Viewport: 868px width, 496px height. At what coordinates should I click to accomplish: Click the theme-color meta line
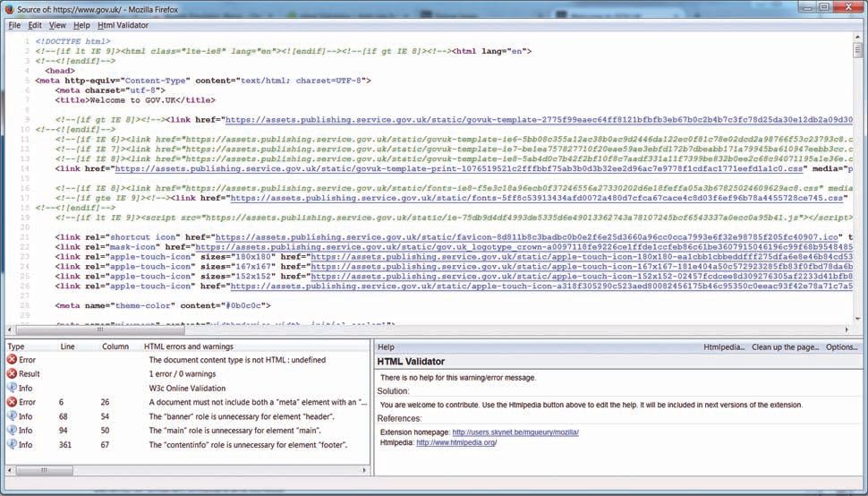pyautogui.click(x=163, y=305)
